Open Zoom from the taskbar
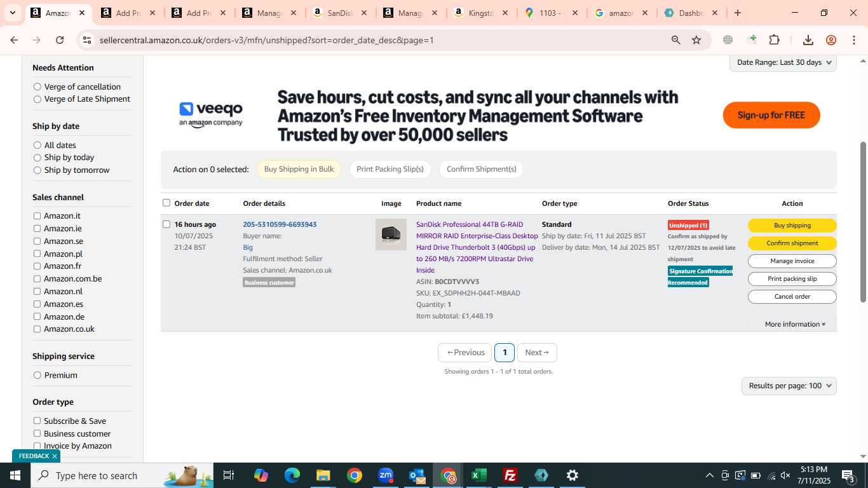This screenshot has height=488, width=868. click(x=386, y=475)
